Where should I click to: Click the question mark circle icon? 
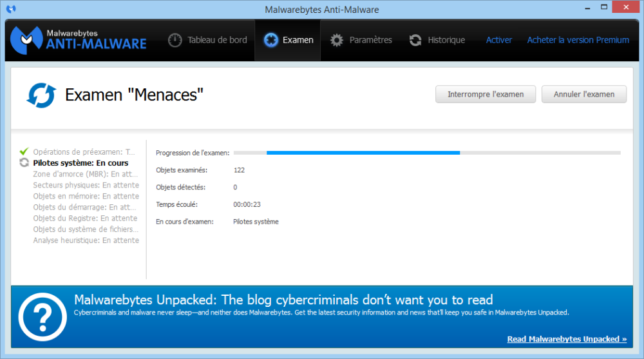click(x=43, y=317)
